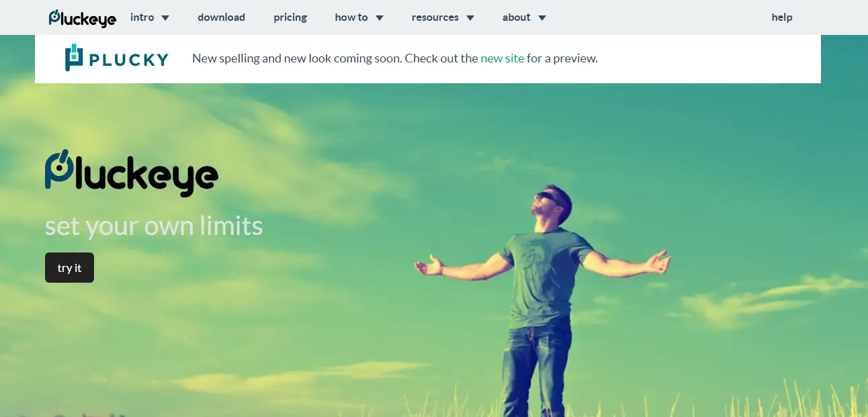
Task: Open the intro menu
Action: (142, 17)
